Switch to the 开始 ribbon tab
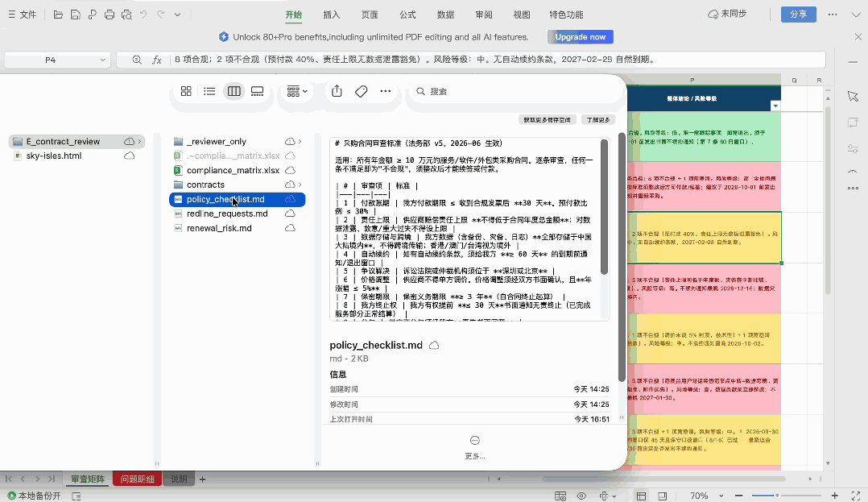This screenshot has height=502, width=868. (x=293, y=15)
